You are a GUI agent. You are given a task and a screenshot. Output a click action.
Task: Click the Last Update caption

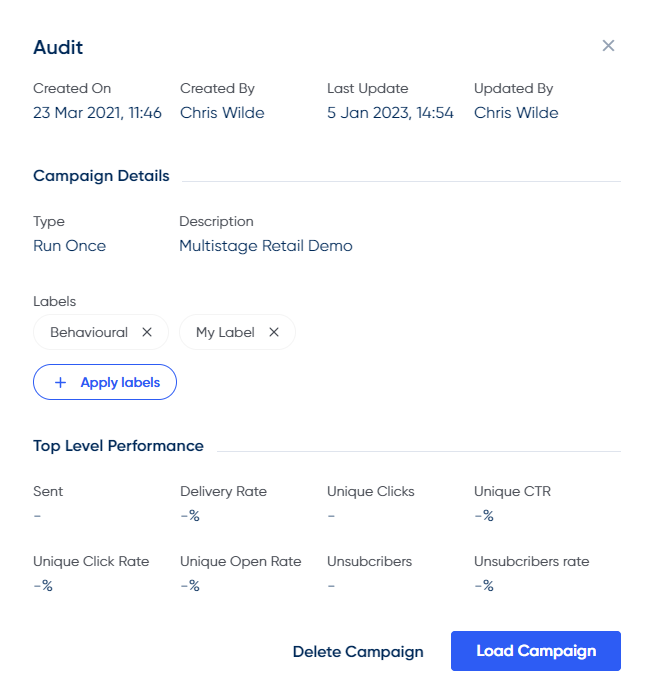[367, 89]
